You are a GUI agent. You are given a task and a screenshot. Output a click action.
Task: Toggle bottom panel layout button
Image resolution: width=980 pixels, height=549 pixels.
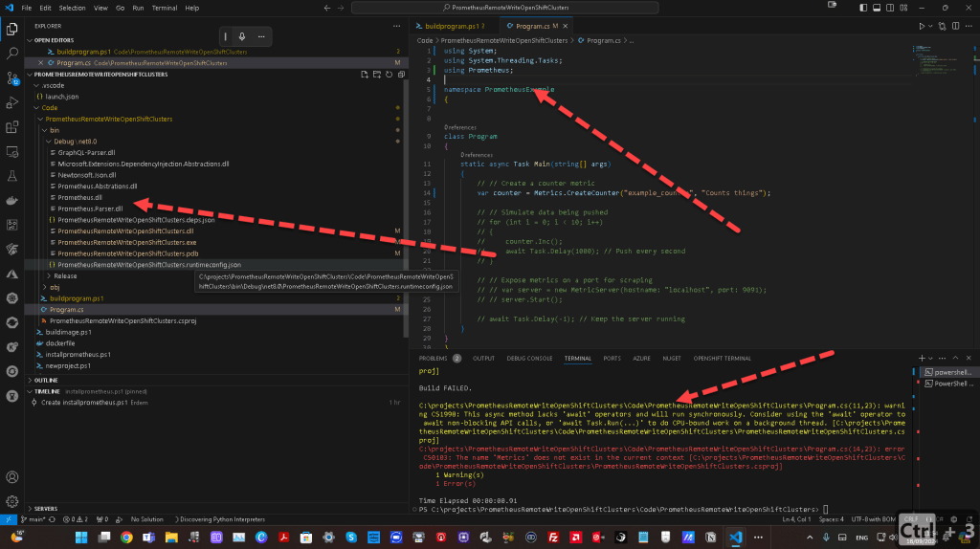tap(877, 8)
